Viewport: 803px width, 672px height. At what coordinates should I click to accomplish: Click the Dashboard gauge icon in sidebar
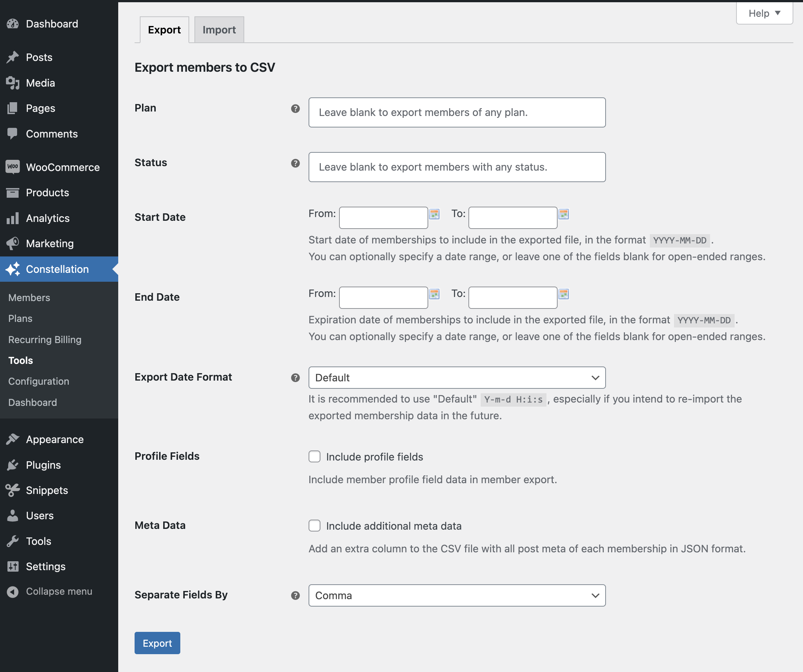[x=13, y=24]
